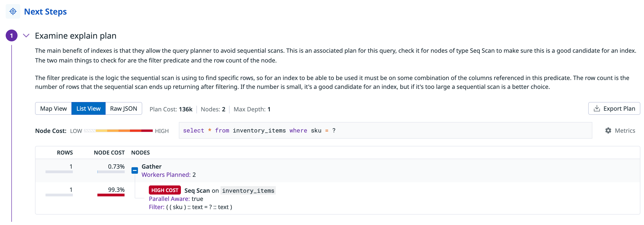Image resolution: width=644 pixels, height=225 pixels.
Task: Open the Metrics settings label
Action: coord(624,131)
